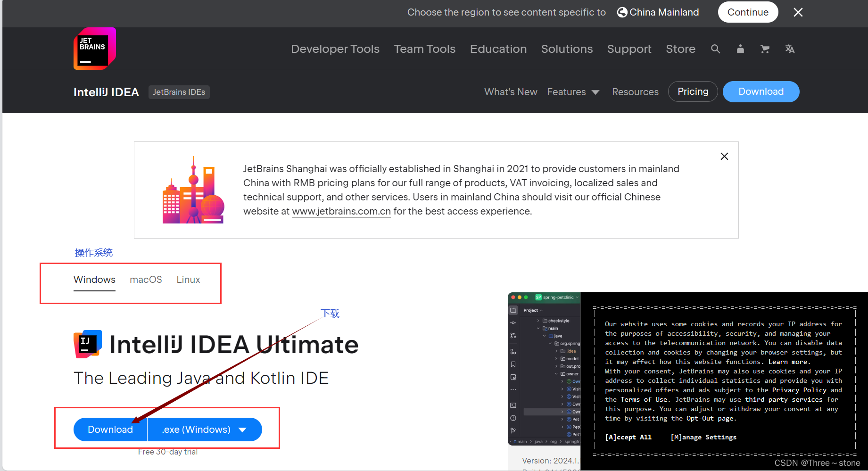Change site language via translate icon

[x=790, y=49]
